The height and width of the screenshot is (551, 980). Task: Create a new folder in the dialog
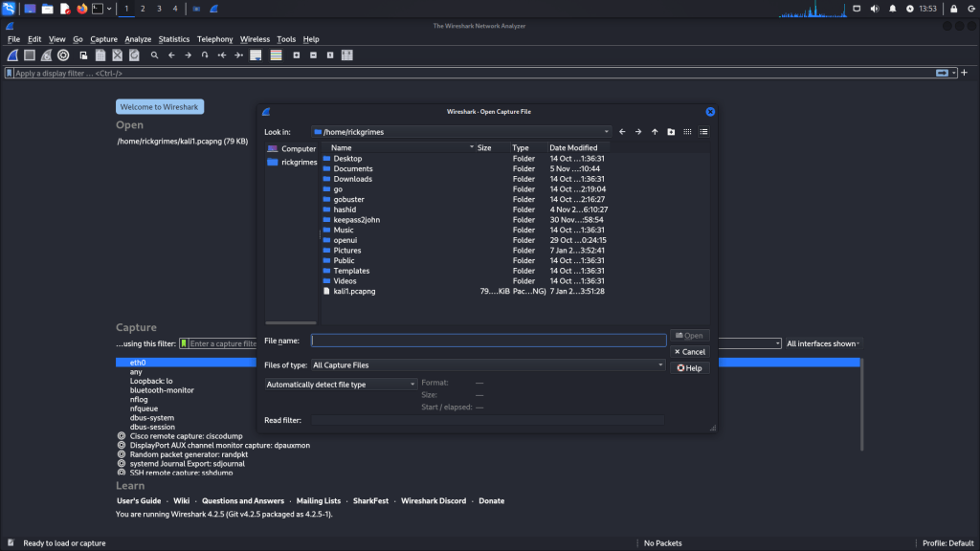coord(671,132)
